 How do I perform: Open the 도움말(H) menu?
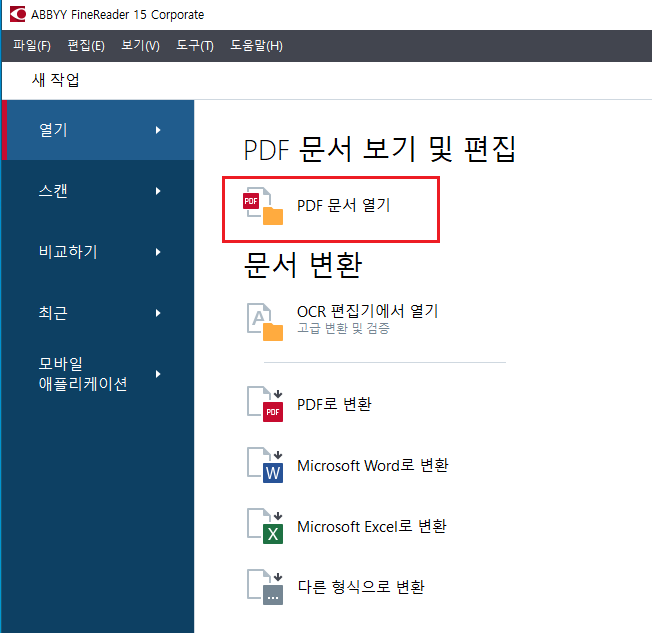(x=257, y=45)
